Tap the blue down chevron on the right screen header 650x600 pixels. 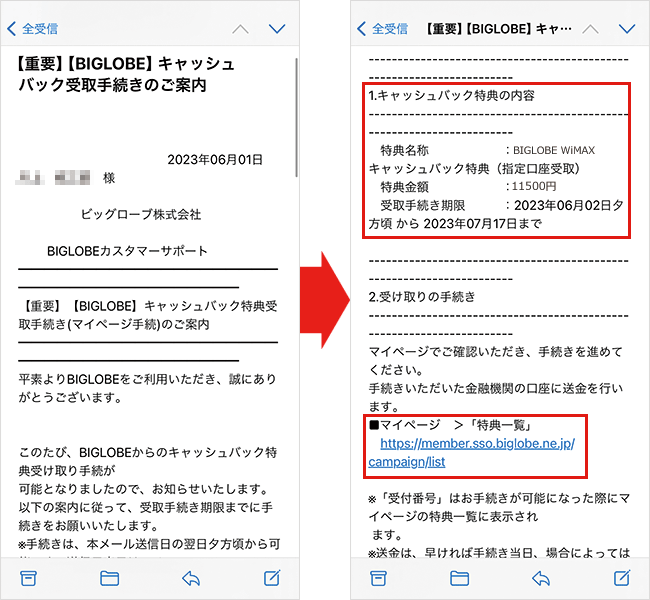pyautogui.click(x=627, y=29)
